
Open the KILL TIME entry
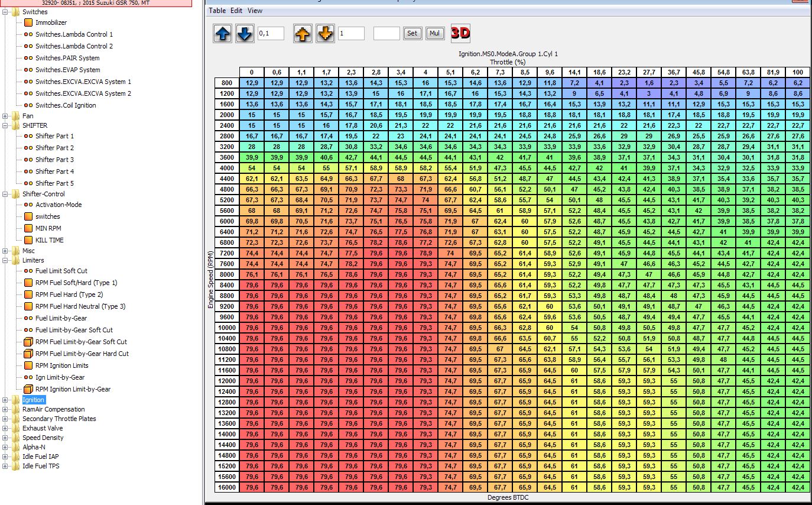tap(49, 240)
